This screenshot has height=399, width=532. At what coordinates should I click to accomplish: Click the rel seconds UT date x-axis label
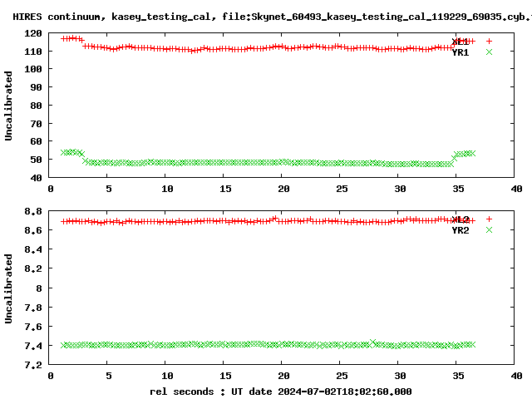(281, 392)
